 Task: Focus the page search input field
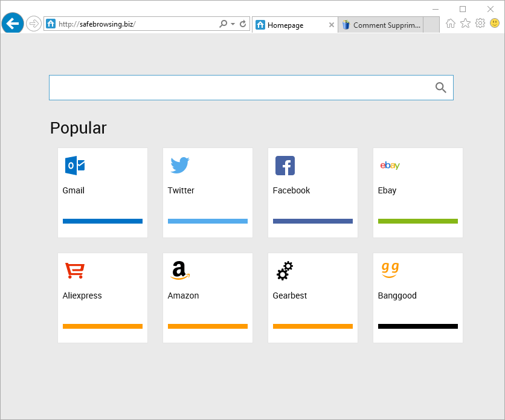coord(251,88)
